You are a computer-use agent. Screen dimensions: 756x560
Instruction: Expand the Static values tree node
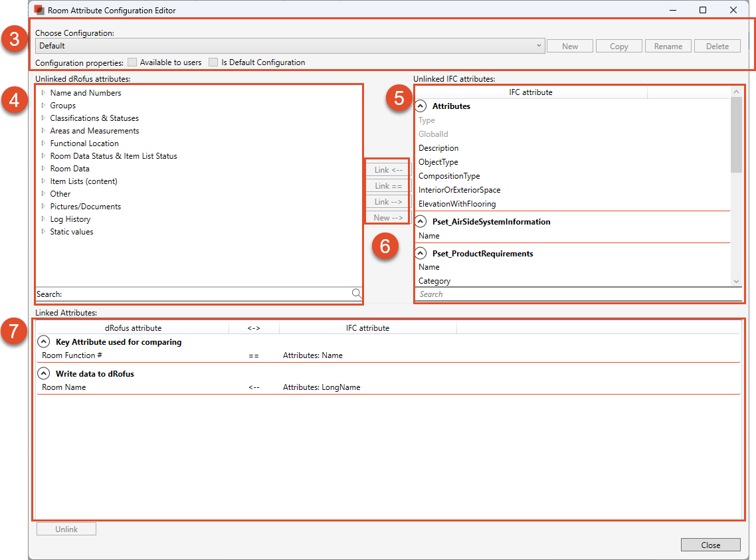click(43, 232)
